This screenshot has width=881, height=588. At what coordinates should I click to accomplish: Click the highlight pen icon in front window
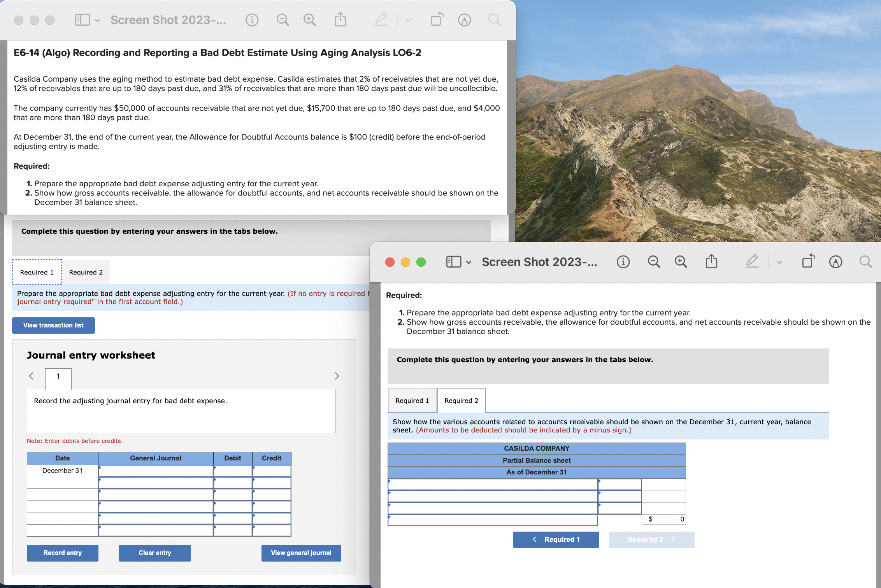tap(752, 261)
